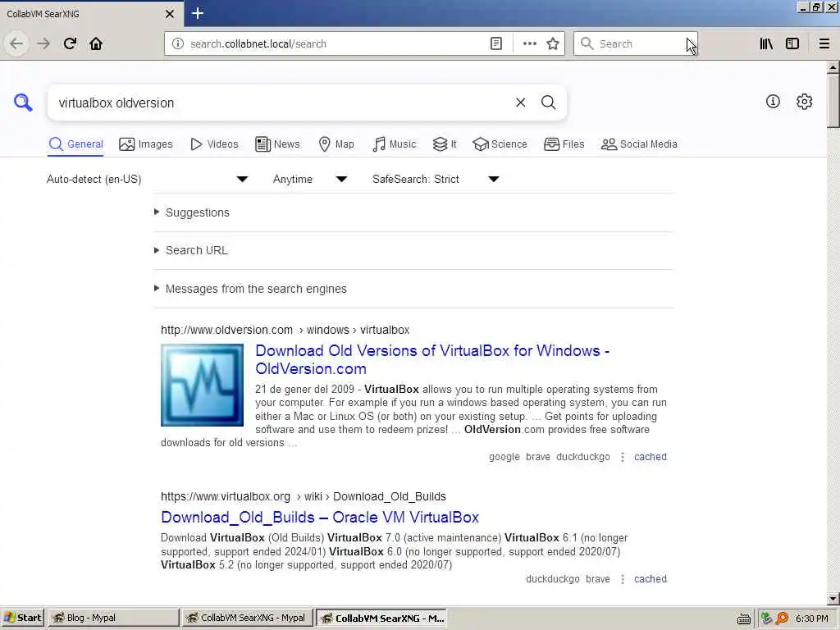Open cached copy of OldVersion.com result
This screenshot has width=840, height=630.
pos(651,457)
